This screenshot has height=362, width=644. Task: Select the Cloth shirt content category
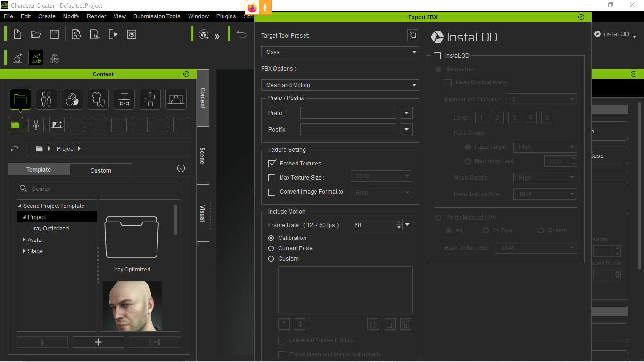(98, 99)
